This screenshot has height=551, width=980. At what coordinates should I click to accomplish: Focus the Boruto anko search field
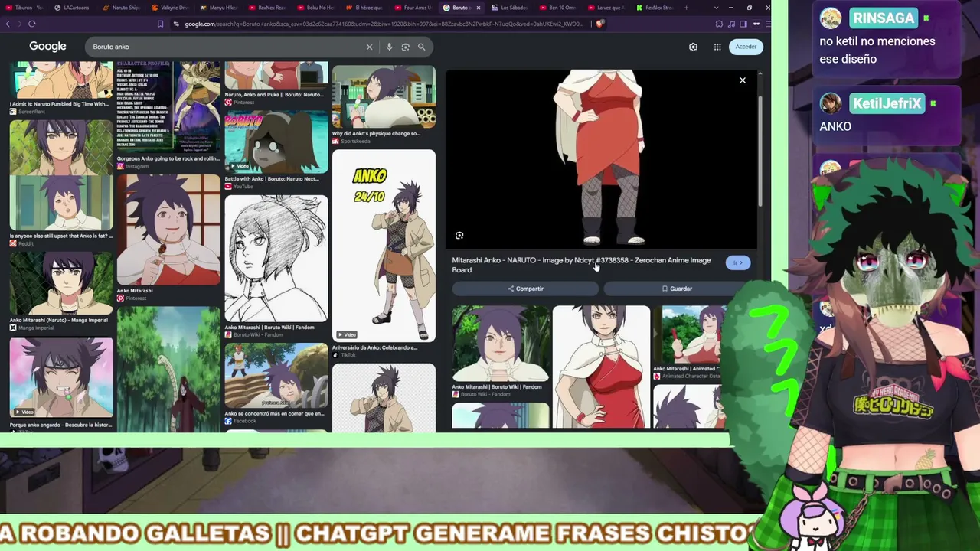pyautogui.click(x=227, y=47)
